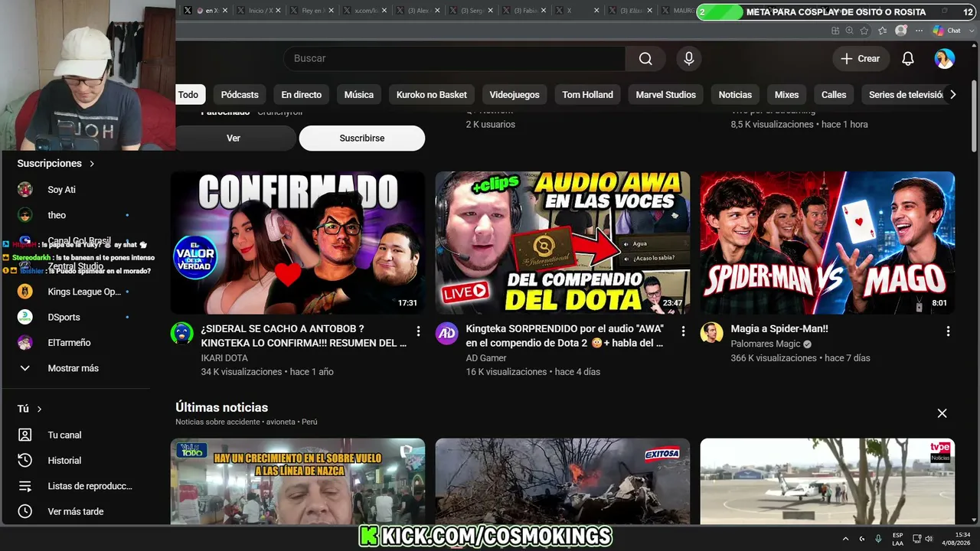Show hidden system tray icons

pyautogui.click(x=845, y=539)
